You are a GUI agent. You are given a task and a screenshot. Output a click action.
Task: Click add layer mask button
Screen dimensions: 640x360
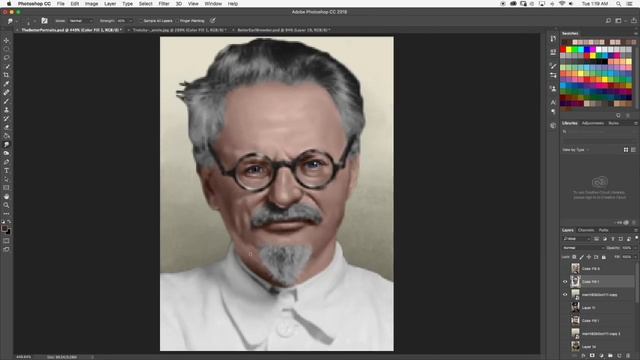[592, 356]
